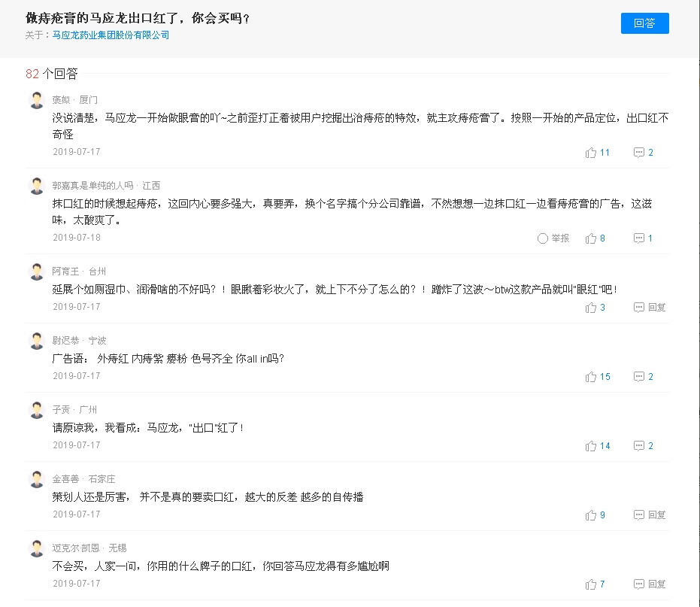Reply to 阿育王's answer via 回复

click(650, 308)
